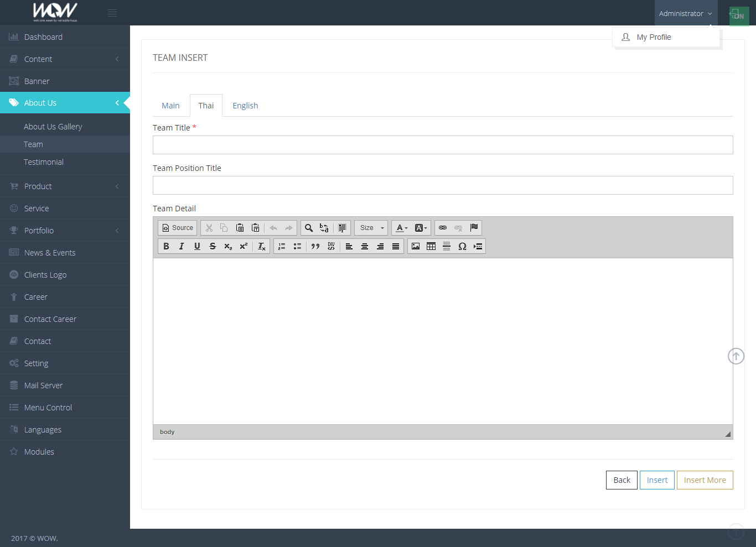The height and width of the screenshot is (547, 756).
Task: Open Find with the magnifier icon
Action: (309, 228)
